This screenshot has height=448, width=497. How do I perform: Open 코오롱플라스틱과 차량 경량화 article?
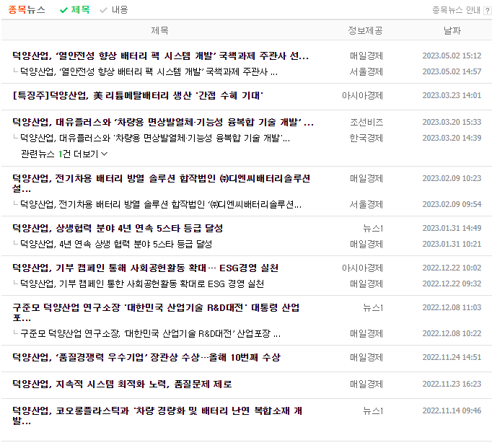tap(157, 416)
